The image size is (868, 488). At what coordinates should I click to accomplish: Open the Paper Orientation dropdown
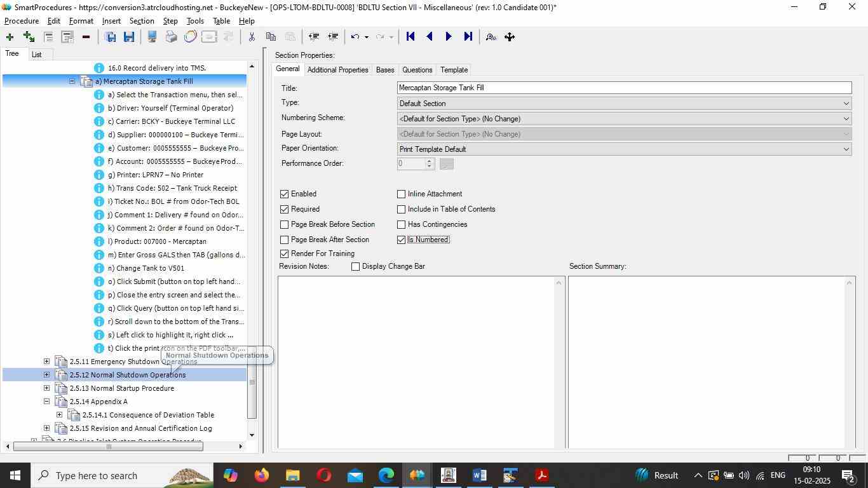pyautogui.click(x=624, y=149)
